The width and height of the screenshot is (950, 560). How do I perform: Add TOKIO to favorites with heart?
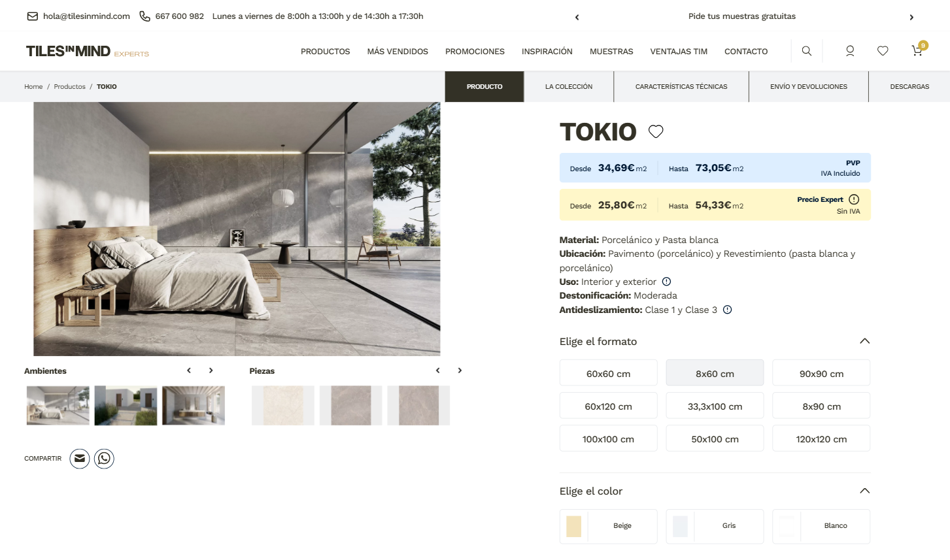656,131
